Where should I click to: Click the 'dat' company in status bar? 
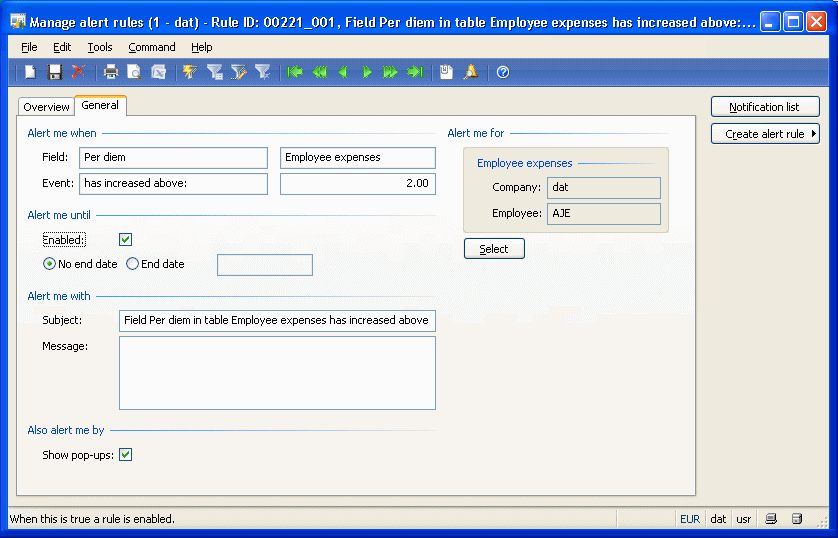[718, 519]
